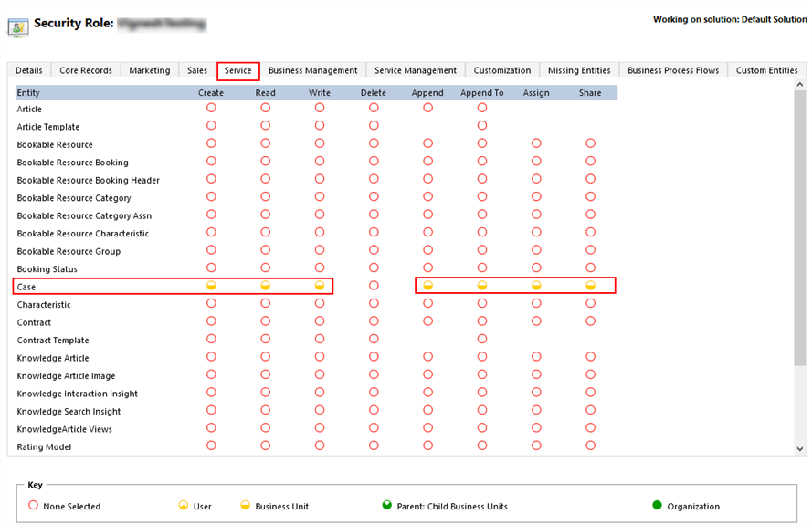Screen dimensions: 812x525
Task: Select the Bookable Resource Group entity row
Action: click(x=69, y=251)
